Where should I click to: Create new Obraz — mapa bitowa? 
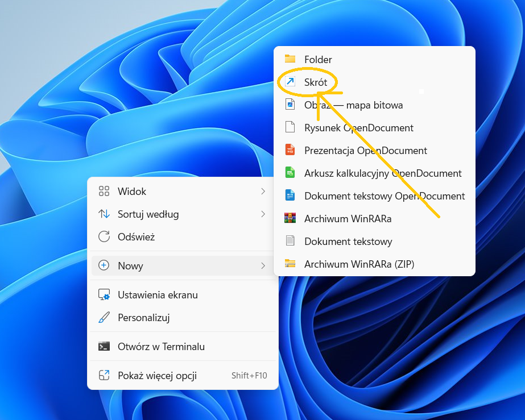[374, 105]
